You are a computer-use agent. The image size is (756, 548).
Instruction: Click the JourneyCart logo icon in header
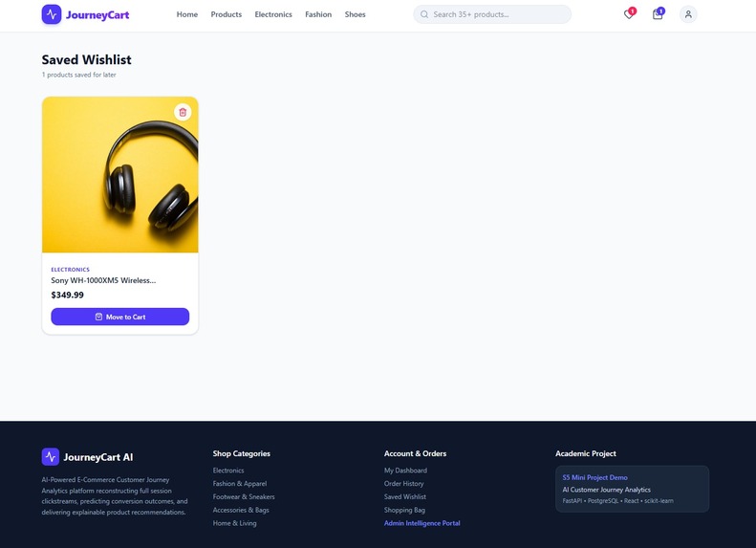[52, 14]
